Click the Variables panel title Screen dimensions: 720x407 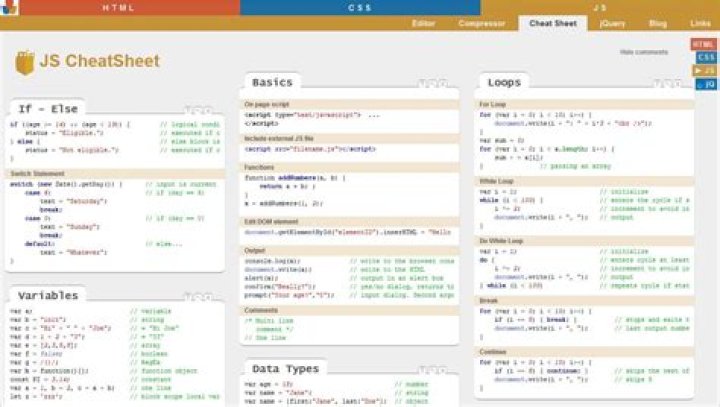(48, 295)
